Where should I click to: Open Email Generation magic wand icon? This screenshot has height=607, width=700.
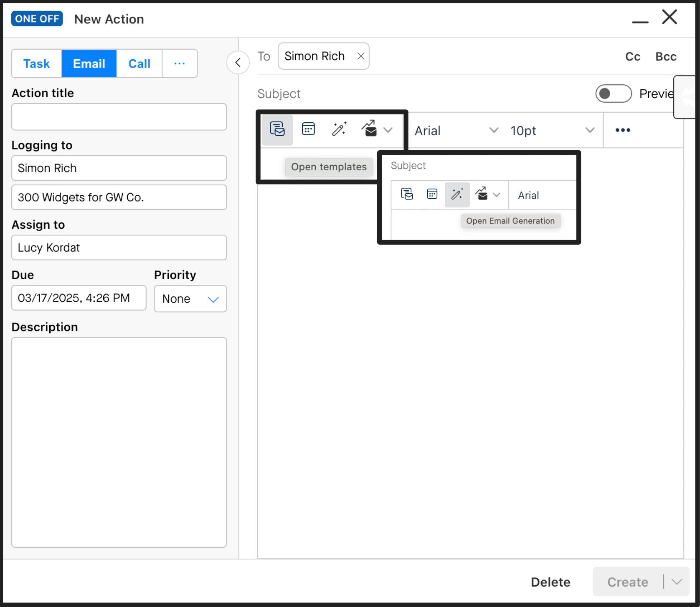click(x=339, y=129)
